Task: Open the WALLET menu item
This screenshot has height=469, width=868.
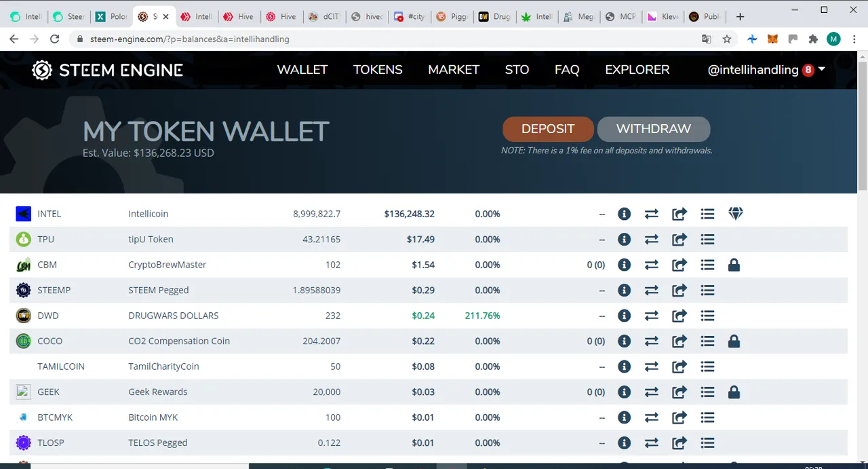Action: point(302,70)
